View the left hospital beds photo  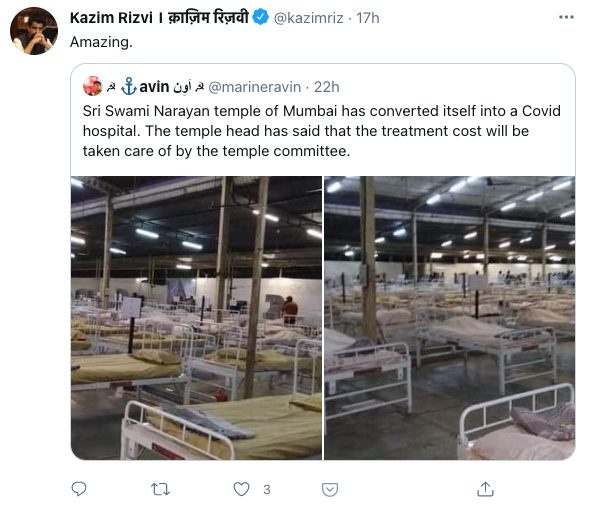[x=196, y=318]
